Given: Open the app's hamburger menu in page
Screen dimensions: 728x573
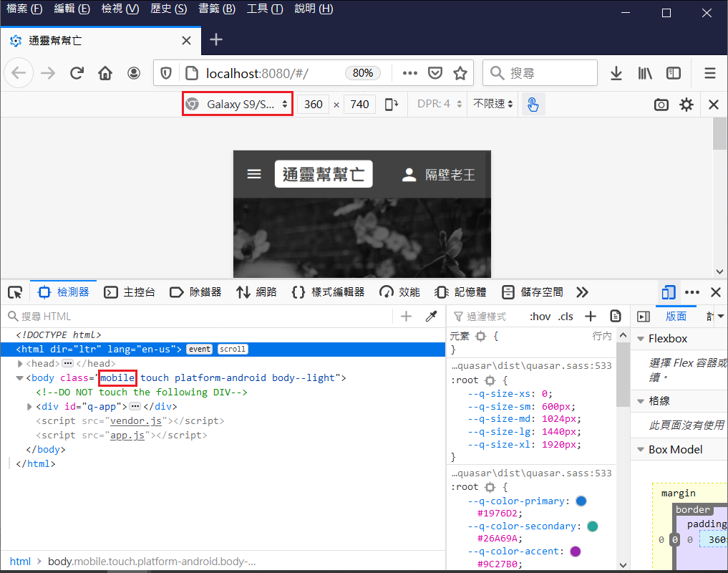Looking at the screenshot, I should 254,174.
